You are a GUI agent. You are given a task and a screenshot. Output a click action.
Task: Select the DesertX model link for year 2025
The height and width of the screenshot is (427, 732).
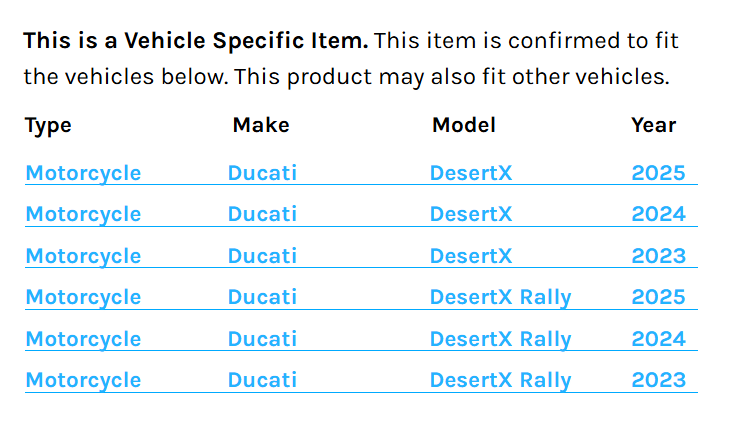coord(470,173)
